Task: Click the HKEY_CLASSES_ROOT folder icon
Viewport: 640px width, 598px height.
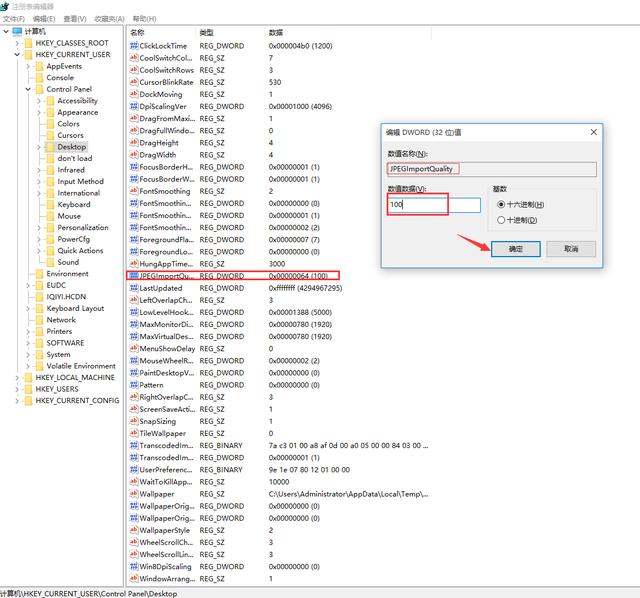Action: point(28,43)
